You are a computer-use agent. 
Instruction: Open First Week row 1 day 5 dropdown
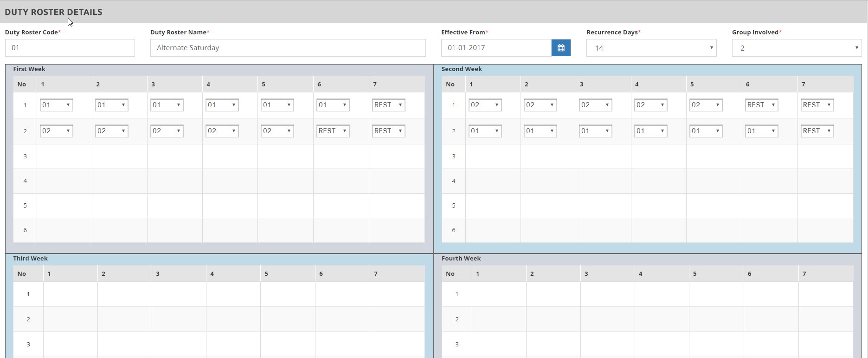[x=277, y=105]
